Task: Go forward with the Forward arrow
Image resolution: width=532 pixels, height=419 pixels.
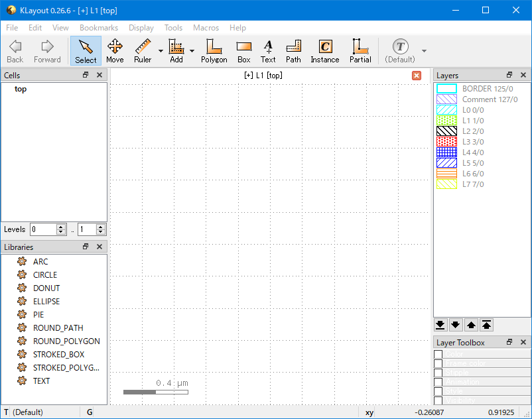Action: (x=47, y=51)
